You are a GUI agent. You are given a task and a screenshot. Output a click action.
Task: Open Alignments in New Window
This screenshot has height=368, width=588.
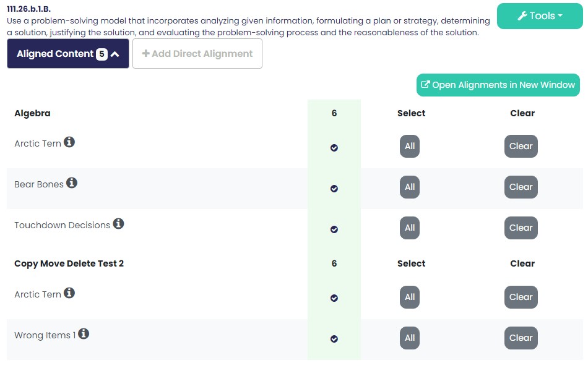[498, 85]
